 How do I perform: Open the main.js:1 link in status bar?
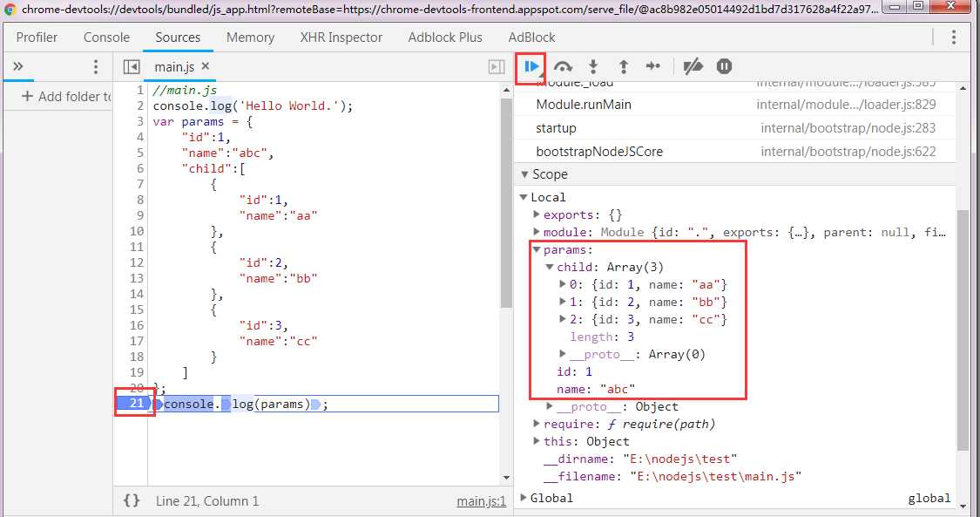(481, 501)
